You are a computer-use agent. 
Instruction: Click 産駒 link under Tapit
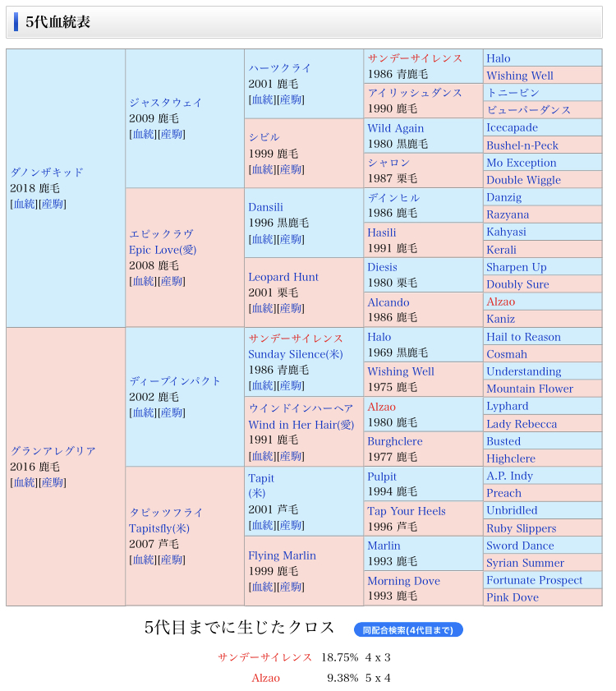pos(291,525)
